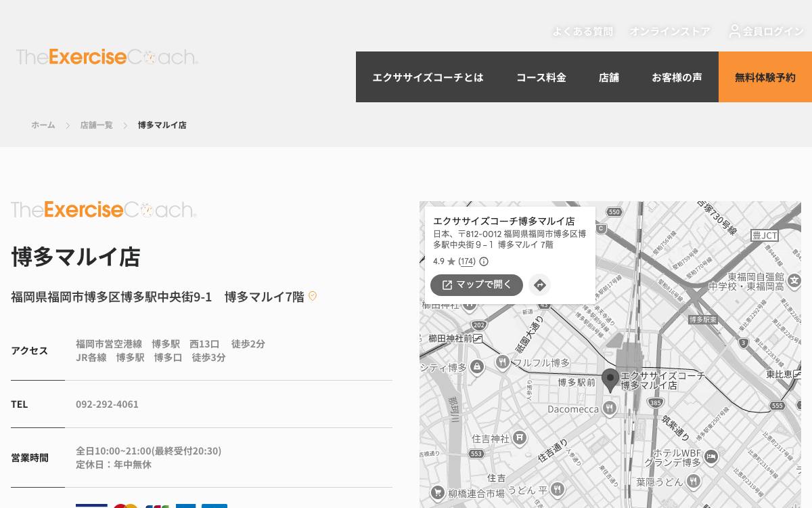Click the info icon next to review count
The height and width of the screenshot is (508, 812).
(x=484, y=261)
